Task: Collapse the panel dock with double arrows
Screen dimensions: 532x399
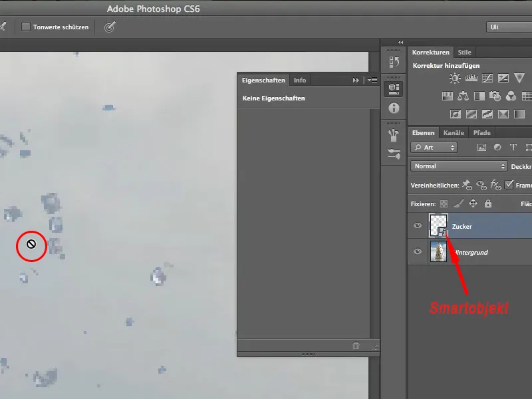Action: (401, 43)
